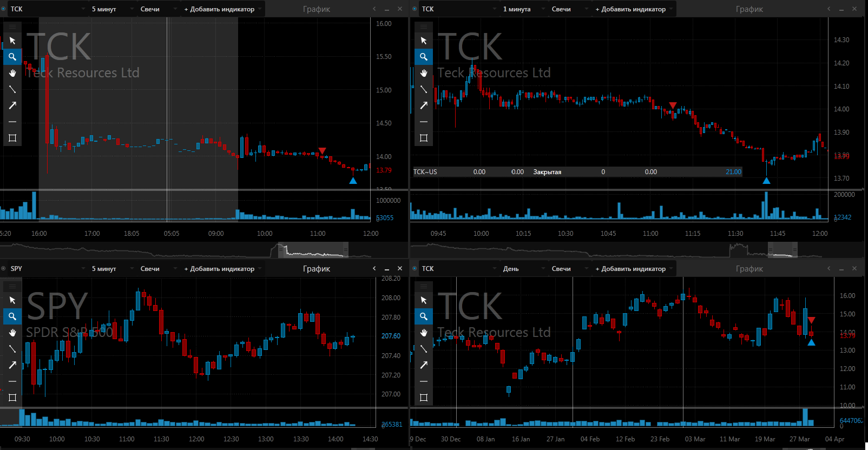Viewport: 868px width, 450px height.
Task: Toggle the link dot beside TCK in День chart
Action: 415,269
